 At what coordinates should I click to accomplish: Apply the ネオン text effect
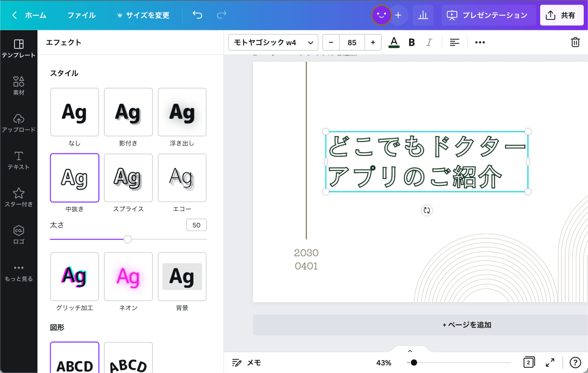coord(128,276)
